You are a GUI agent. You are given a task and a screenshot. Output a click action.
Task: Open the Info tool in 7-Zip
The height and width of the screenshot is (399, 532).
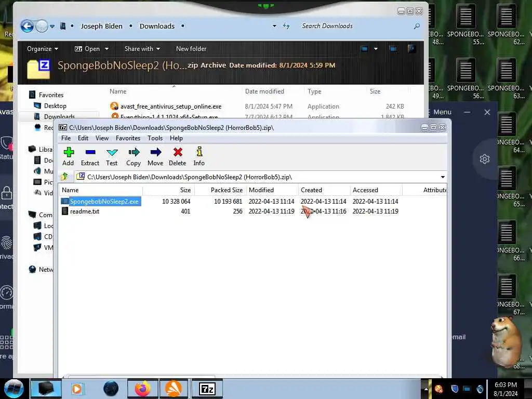coord(199,156)
